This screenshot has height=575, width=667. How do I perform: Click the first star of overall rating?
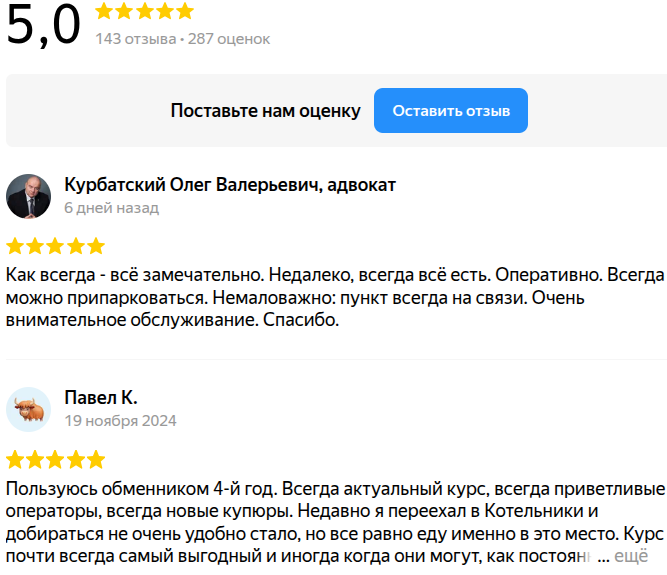point(105,12)
